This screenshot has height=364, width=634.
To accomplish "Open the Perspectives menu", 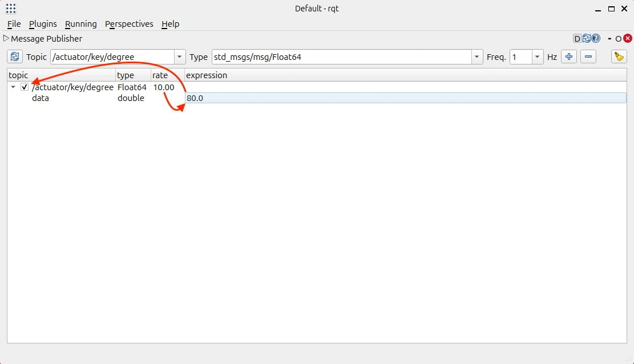I will click(129, 24).
